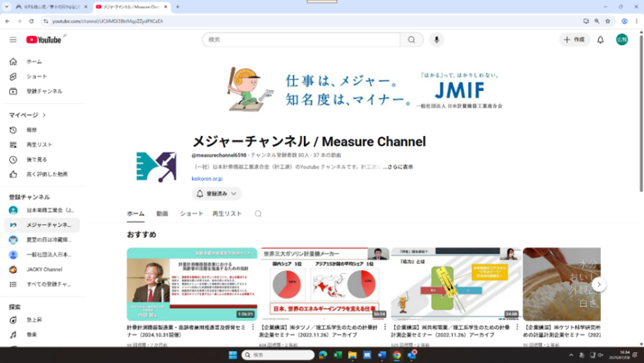Open Microsoft Edge from the taskbar
The width and height of the screenshot is (644, 363).
click(x=323, y=355)
